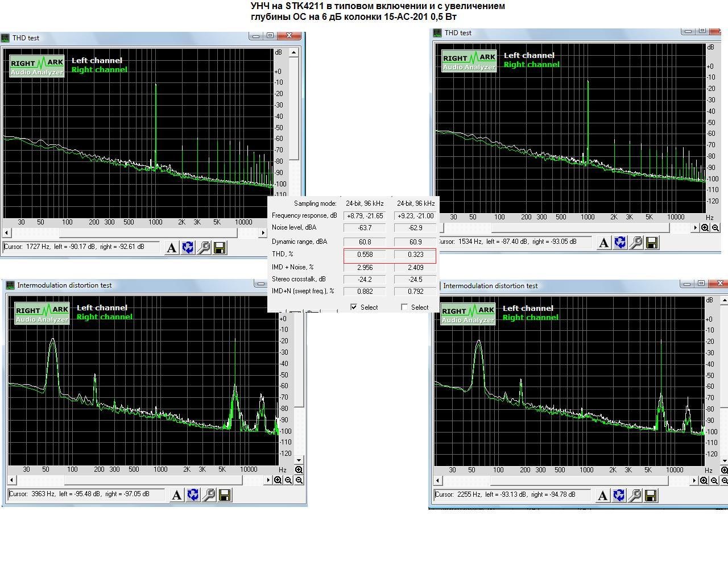The width and height of the screenshot is (728, 582).
Task: Click the Noise level value '-62.9'
Action: (416, 228)
